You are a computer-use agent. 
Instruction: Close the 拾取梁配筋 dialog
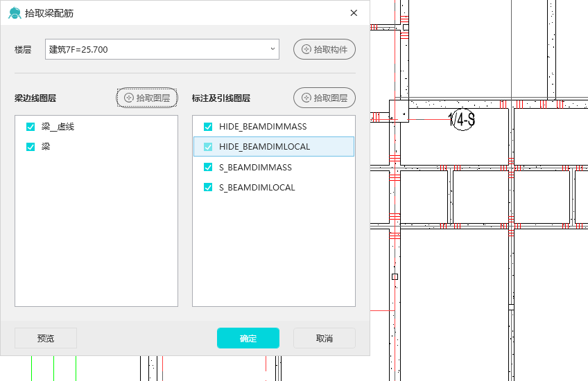[x=354, y=13]
